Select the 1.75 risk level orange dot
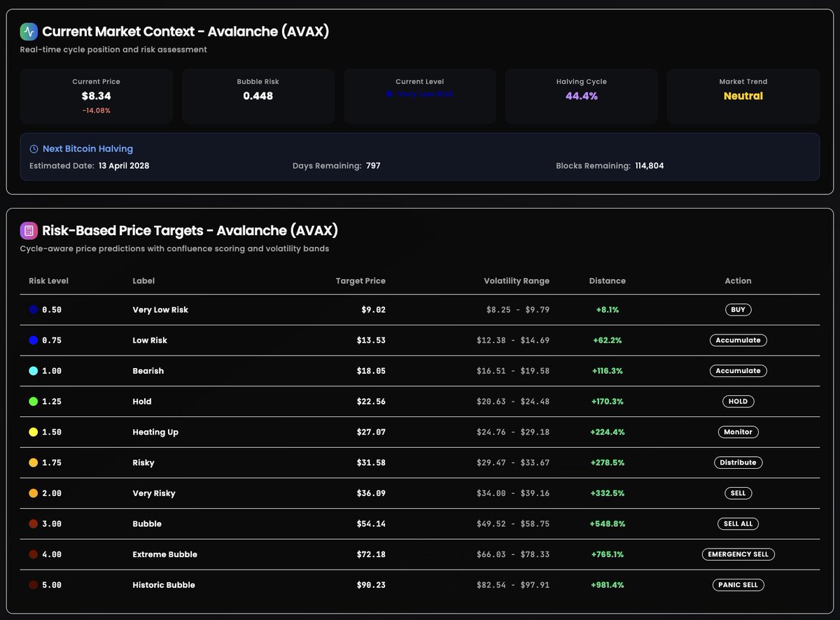 click(x=34, y=463)
